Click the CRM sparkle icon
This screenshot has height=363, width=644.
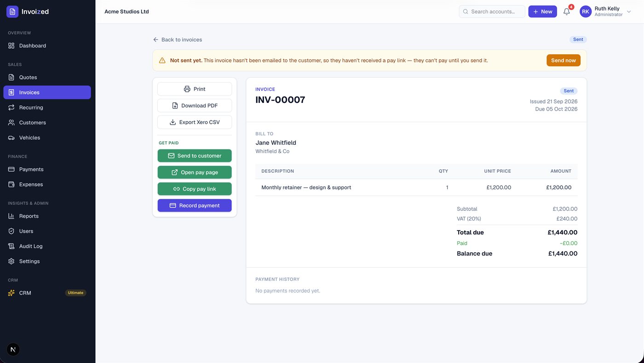[11, 293]
